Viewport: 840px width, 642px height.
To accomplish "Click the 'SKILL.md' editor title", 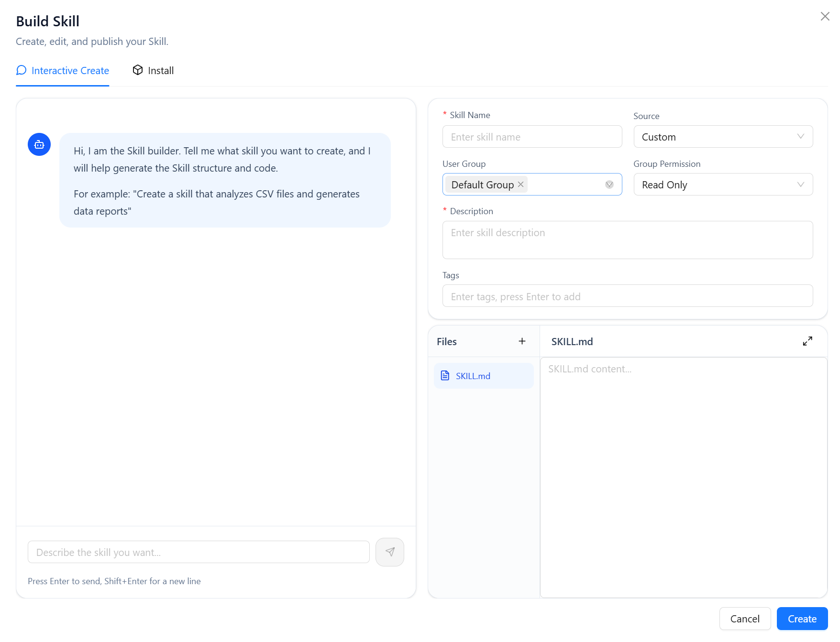I will click(x=572, y=341).
